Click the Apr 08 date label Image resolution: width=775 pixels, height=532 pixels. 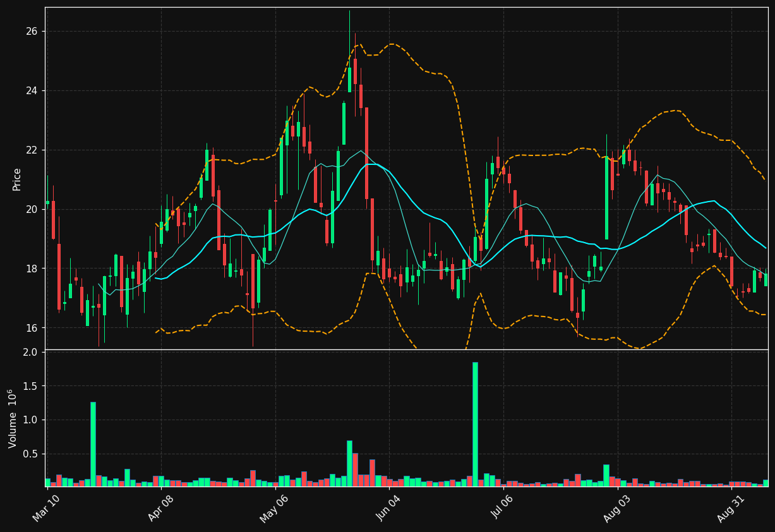[x=160, y=509]
